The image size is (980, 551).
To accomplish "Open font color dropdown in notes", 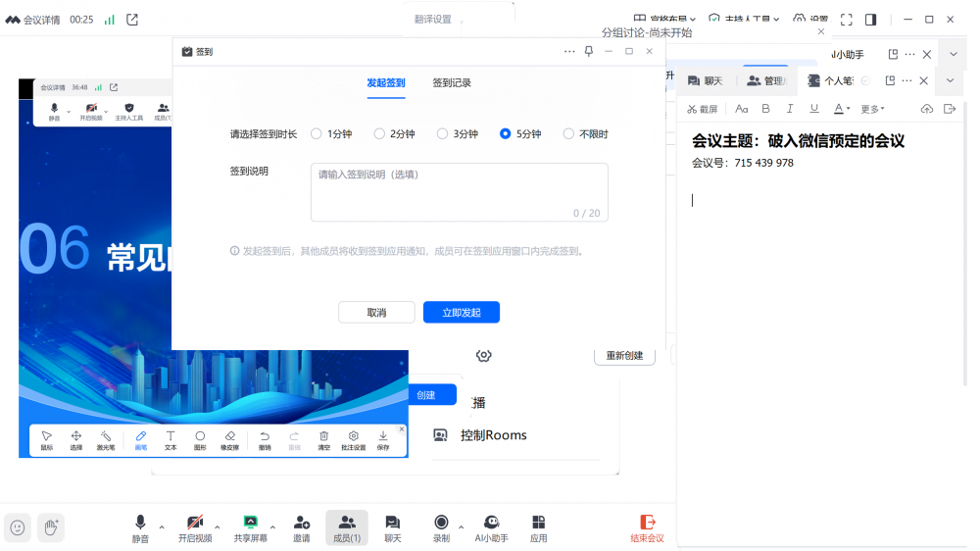I will (x=842, y=109).
